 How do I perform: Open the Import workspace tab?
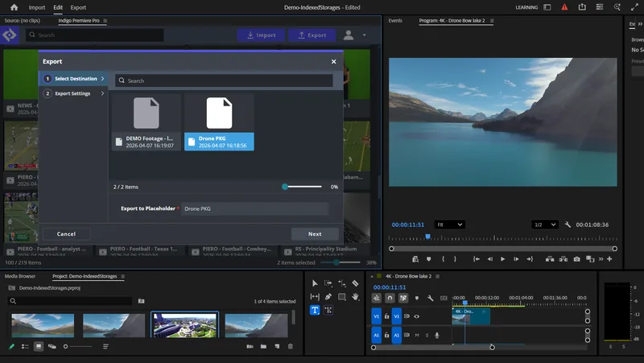(x=36, y=7)
